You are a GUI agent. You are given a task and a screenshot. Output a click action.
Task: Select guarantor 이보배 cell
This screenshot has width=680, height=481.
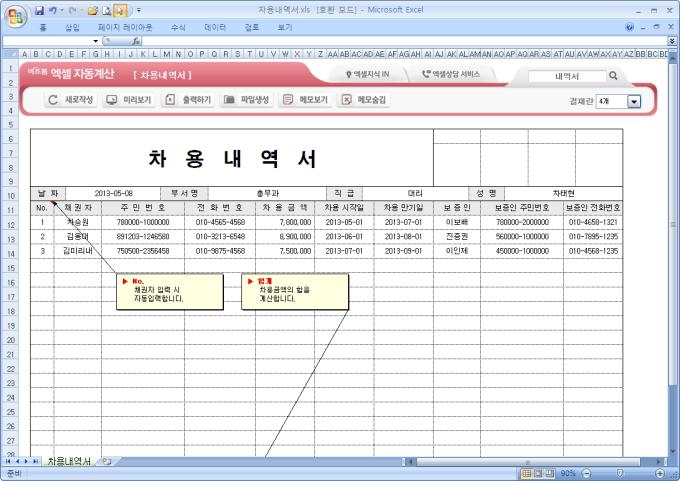coord(457,223)
